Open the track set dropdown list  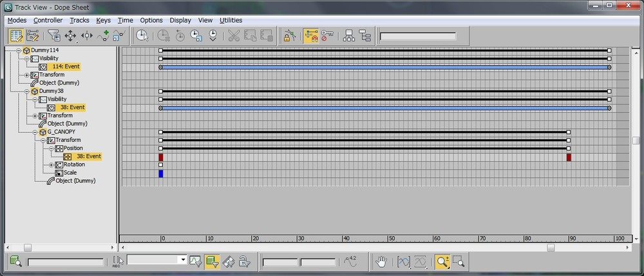pyautogui.click(x=183, y=260)
